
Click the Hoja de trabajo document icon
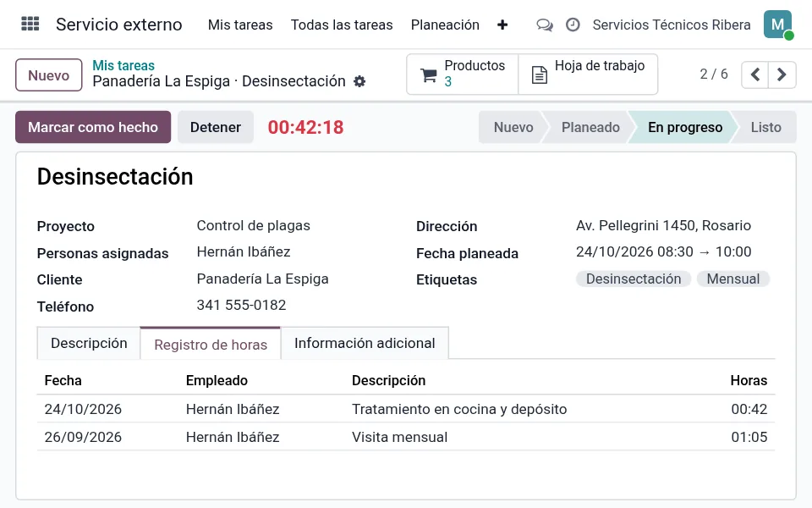[x=539, y=75]
